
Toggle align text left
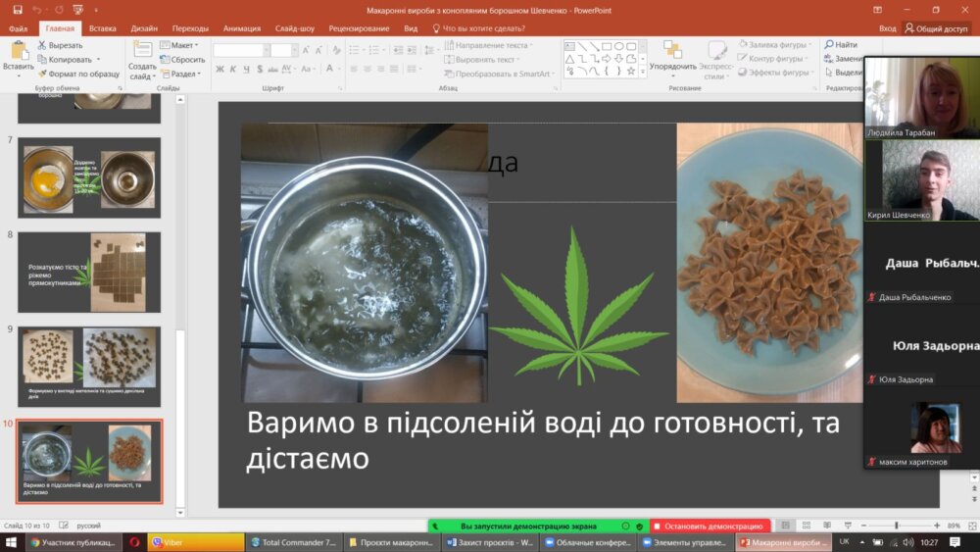point(354,69)
